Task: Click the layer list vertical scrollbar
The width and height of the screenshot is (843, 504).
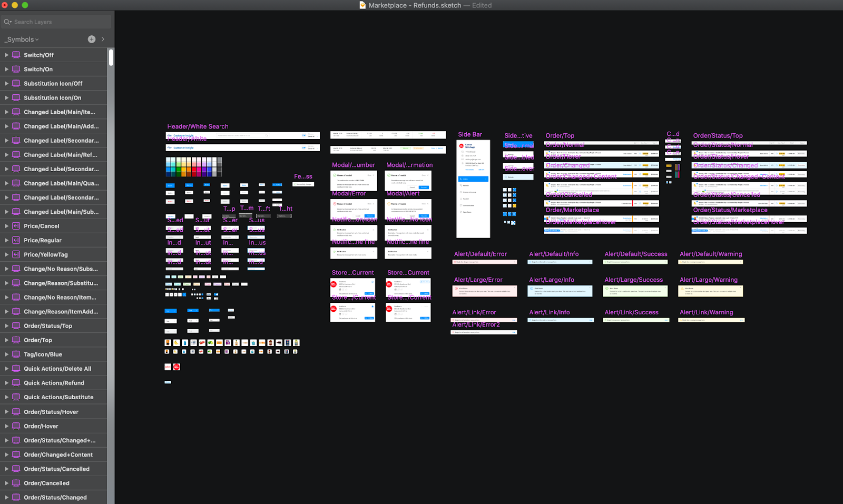Action: [x=111, y=57]
